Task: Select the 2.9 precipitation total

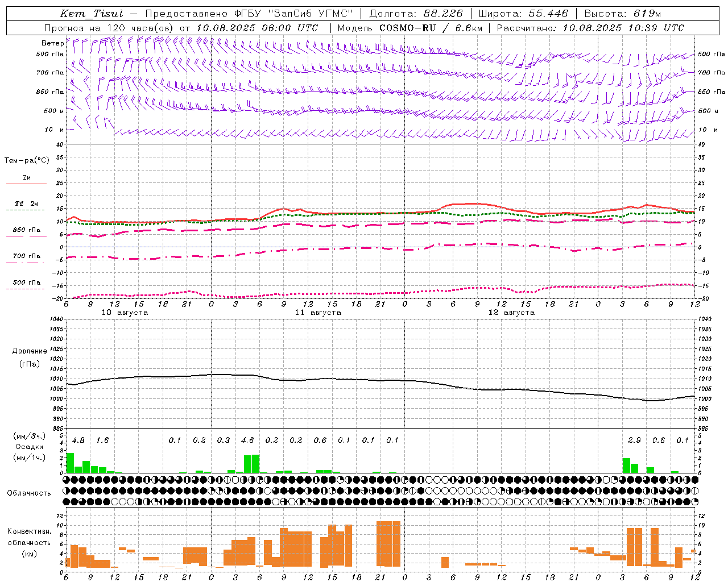Action: click(635, 440)
